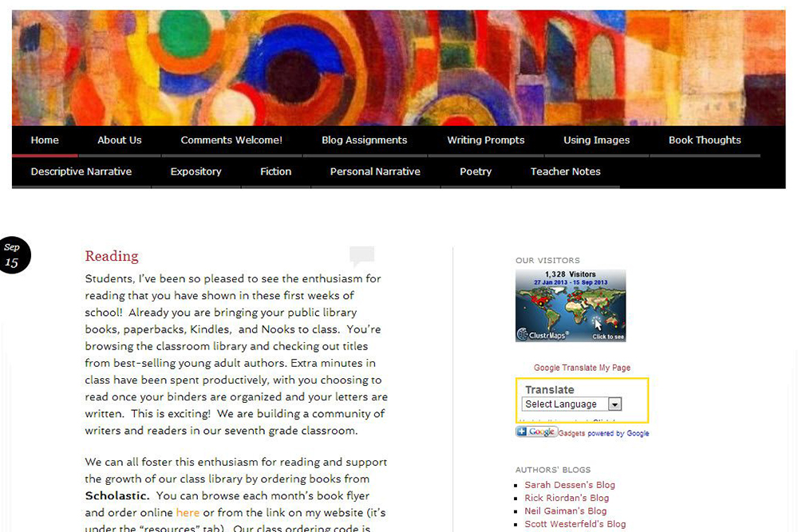Viewport: 798px width, 532px height.
Task: Click the 'OUR VISITORS' sidebar heading
Action: point(547,260)
